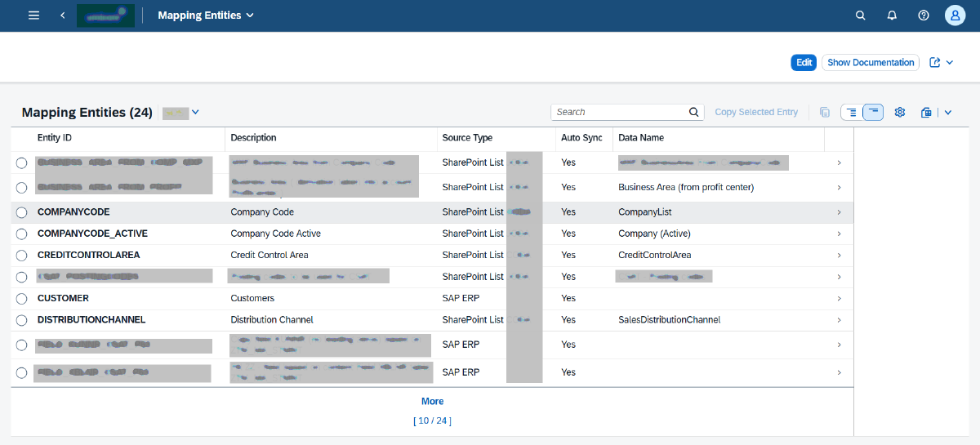Open the table view variant dropdown chevron
Viewport: 980px width, 445px height.
[195, 112]
